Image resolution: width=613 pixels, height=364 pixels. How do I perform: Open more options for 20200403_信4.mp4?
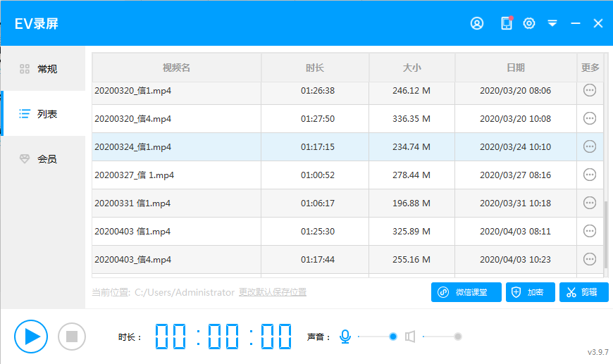pos(590,259)
